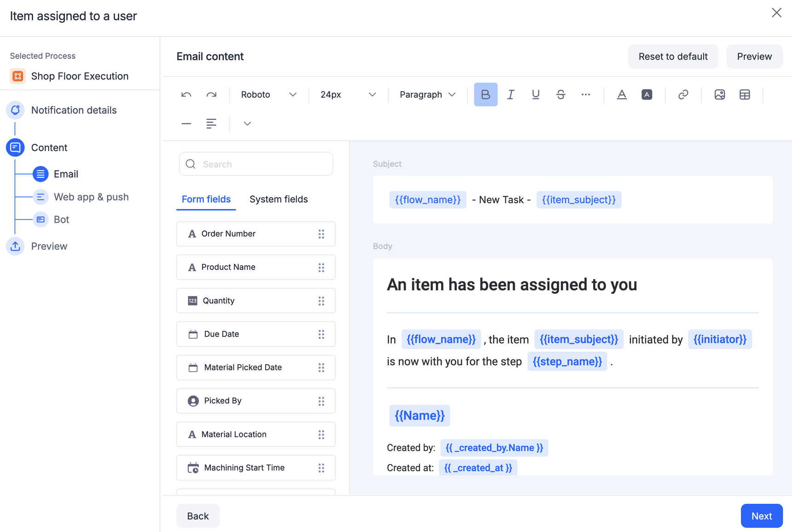The image size is (792, 532).
Task: Open Web app & push content section
Action: pos(91,197)
